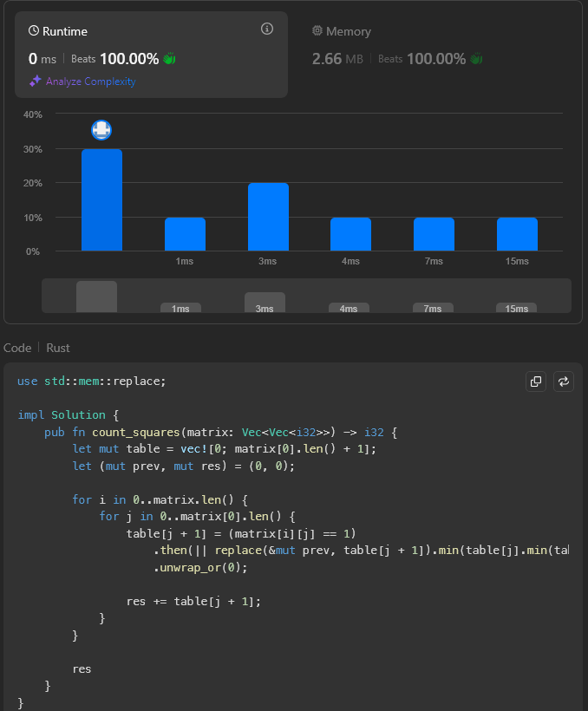Copy the code with the copy icon
This screenshot has height=711, width=588.
[x=536, y=382]
